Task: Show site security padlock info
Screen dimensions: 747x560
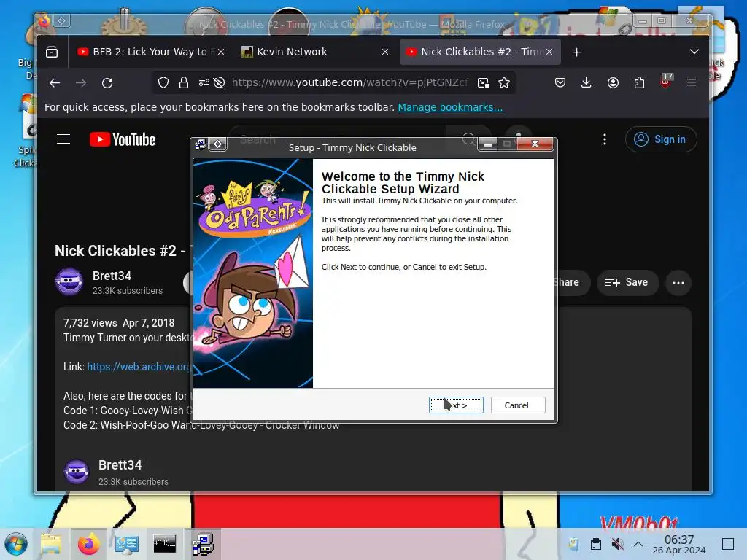Action: point(183,83)
